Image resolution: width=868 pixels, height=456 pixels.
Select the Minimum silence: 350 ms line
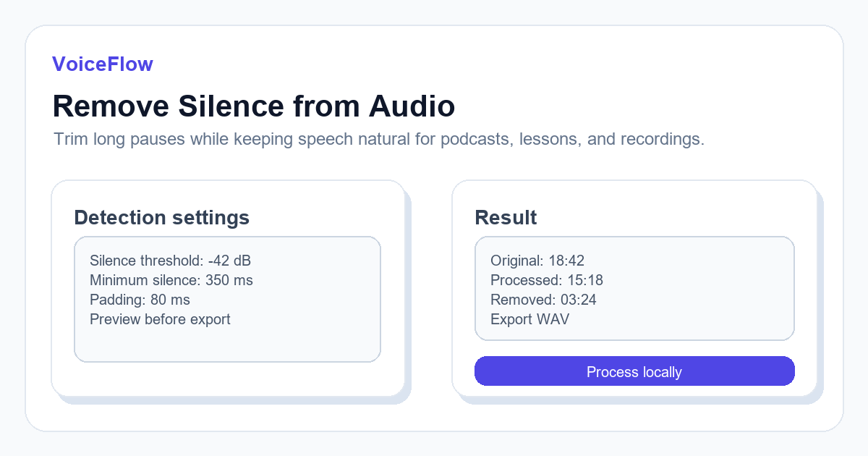[171, 280]
